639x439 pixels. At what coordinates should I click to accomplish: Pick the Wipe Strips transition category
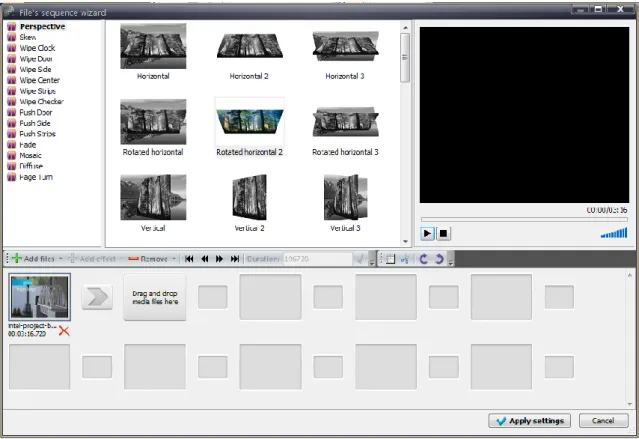pos(38,91)
